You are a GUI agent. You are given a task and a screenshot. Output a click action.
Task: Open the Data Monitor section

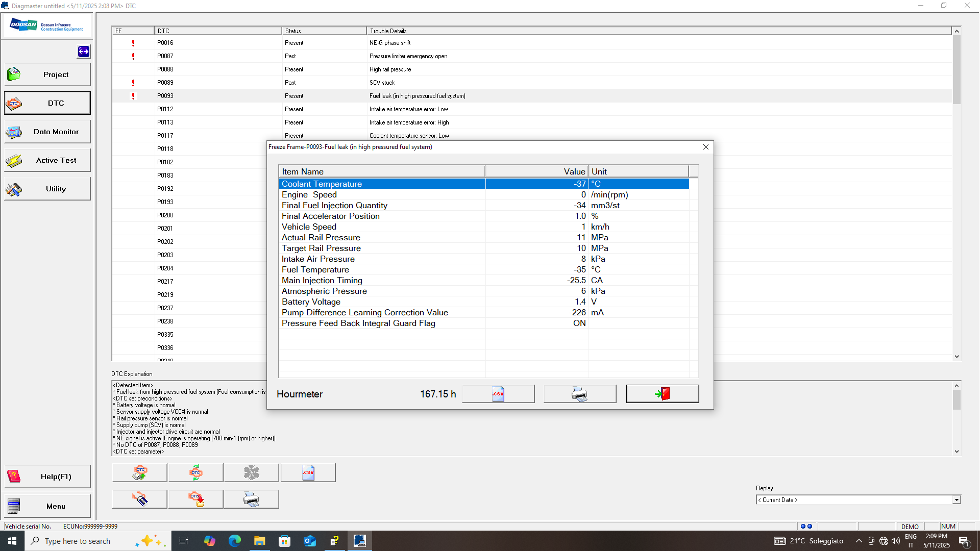(x=47, y=132)
